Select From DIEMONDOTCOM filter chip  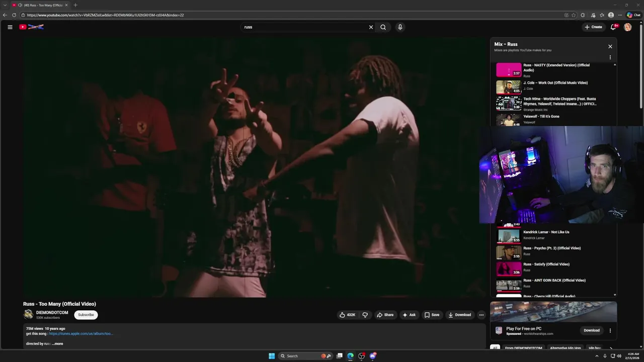pos(523,348)
